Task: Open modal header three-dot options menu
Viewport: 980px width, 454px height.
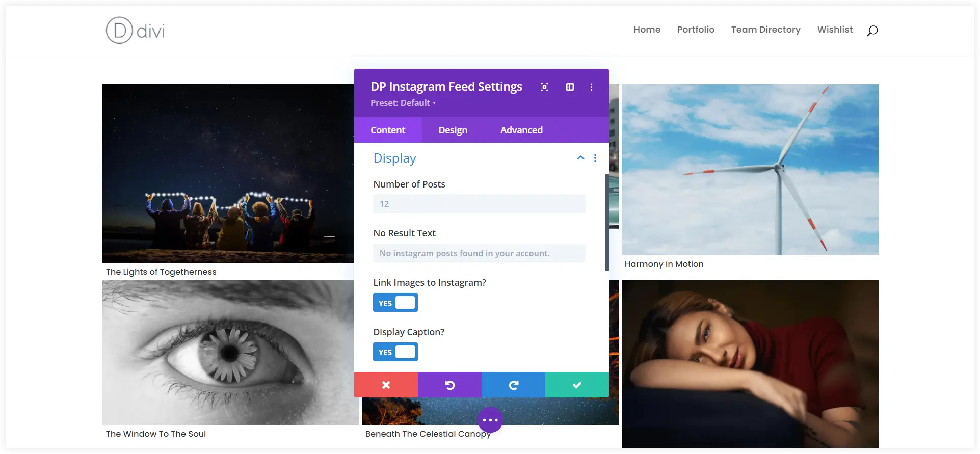Action: (x=591, y=87)
